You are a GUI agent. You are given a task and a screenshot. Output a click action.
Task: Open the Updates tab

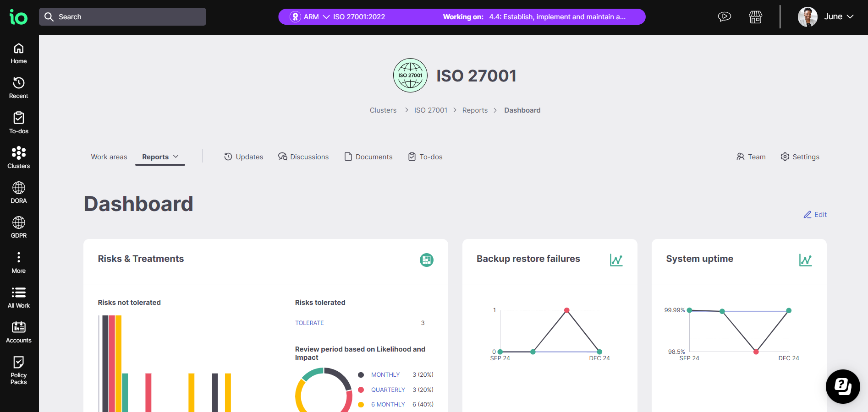[x=243, y=157]
